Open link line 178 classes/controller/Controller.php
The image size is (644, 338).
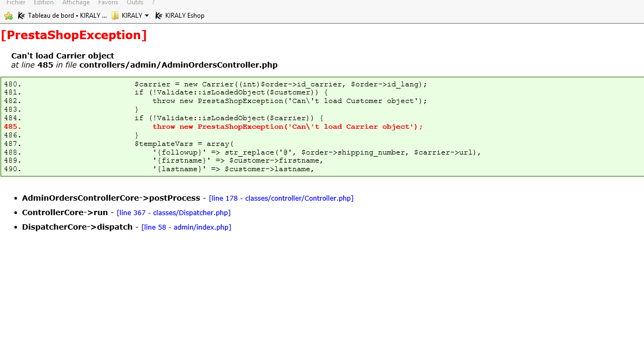point(281,199)
